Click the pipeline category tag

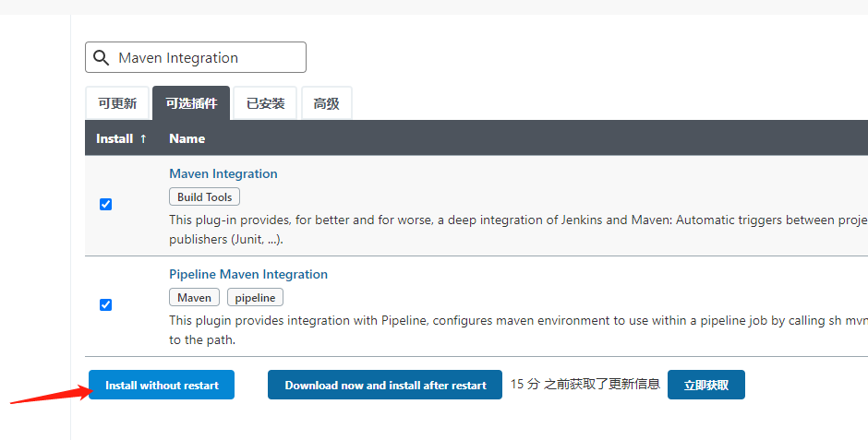pyautogui.click(x=256, y=297)
